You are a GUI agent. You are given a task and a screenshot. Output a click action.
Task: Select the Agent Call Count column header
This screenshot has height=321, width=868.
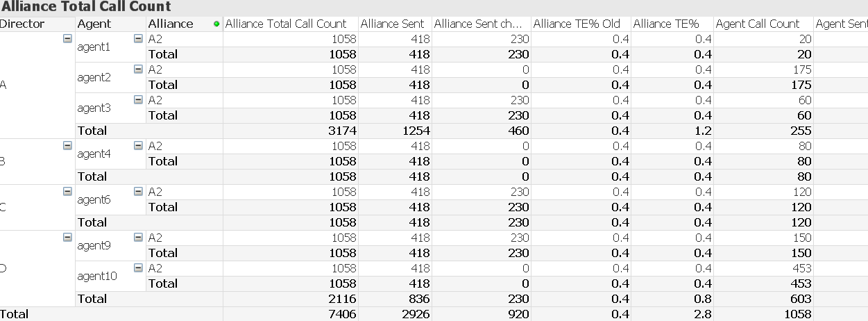[x=758, y=24]
